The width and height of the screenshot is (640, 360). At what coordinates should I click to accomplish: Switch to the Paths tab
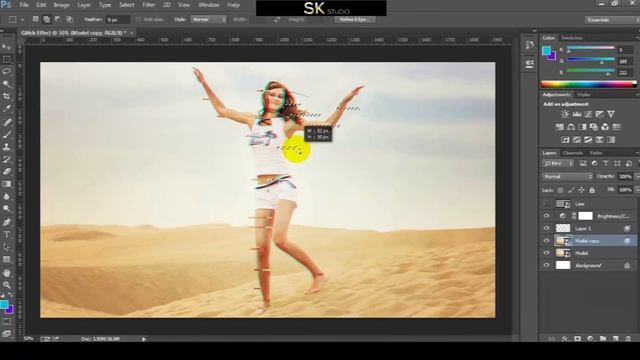pos(596,153)
